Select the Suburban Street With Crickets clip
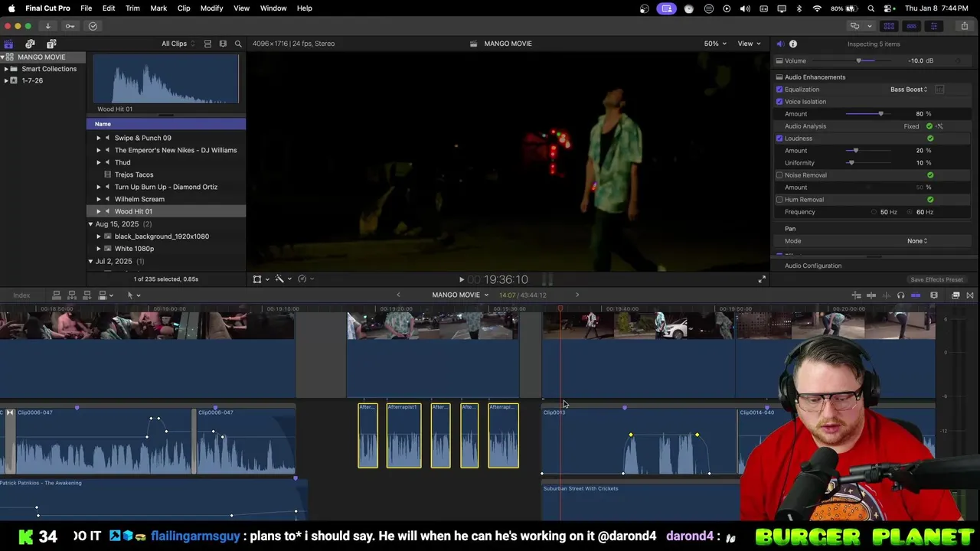 coord(639,501)
